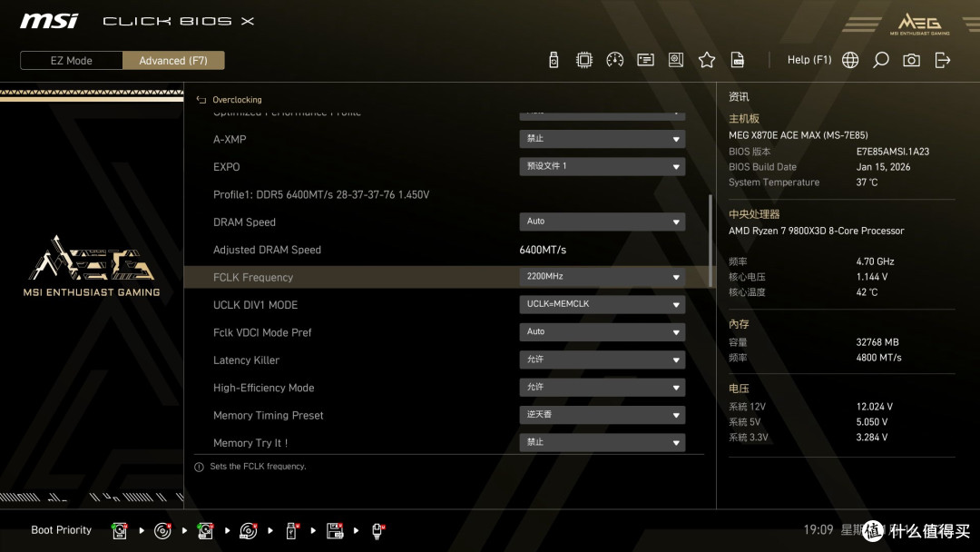Screen dimensions: 980x552
Task: Open the speedometer gauge icon
Action: pyautogui.click(x=614, y=60)
